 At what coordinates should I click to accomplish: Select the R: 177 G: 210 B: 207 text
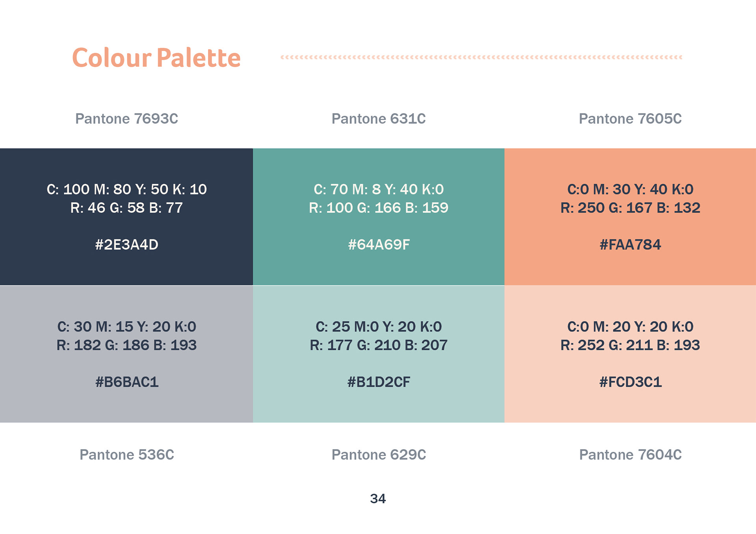(x=379, y=345)
